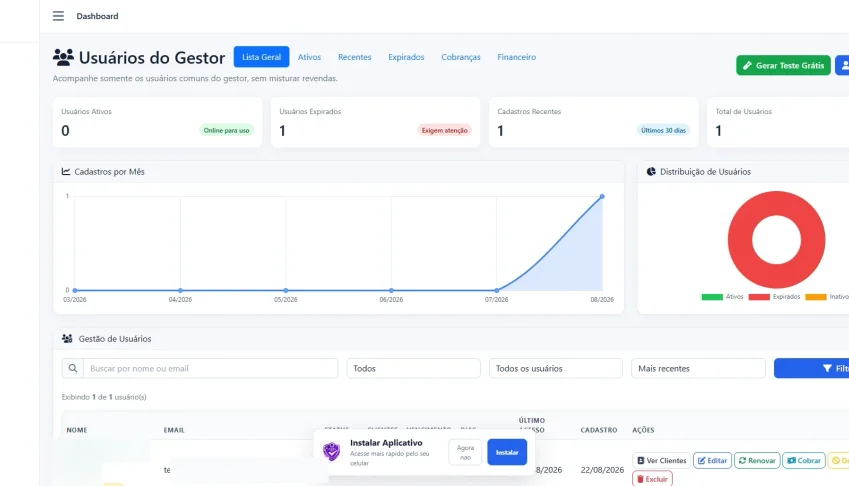
Task: Open the Ativos tab
Action: coord(309,57)
